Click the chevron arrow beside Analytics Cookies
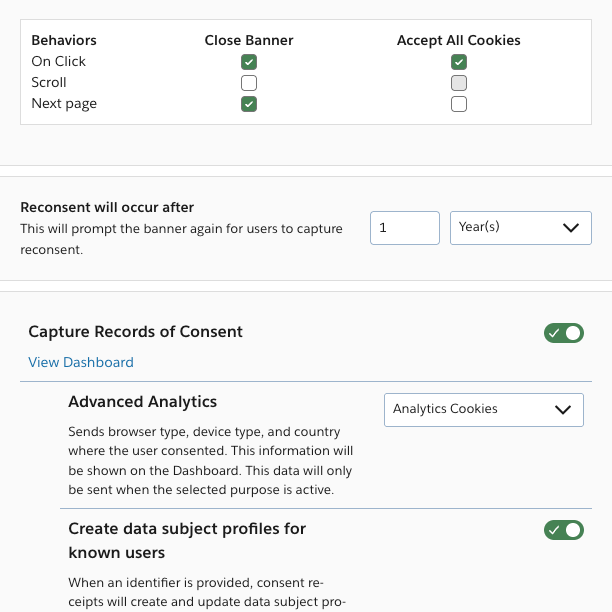This screenshot has width=612, height=612. point(563,409)
